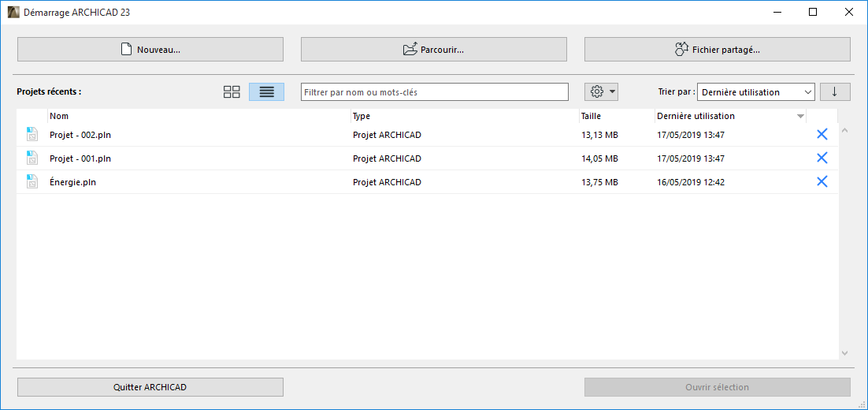Click size 14,05 MB cell
The height and width of the screenshot is (410, 868).
tap(599, 158)
